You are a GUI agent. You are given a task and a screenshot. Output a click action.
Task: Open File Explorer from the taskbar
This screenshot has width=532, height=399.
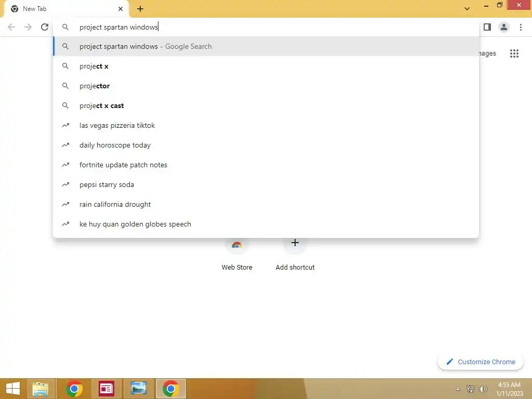(41, 389)
